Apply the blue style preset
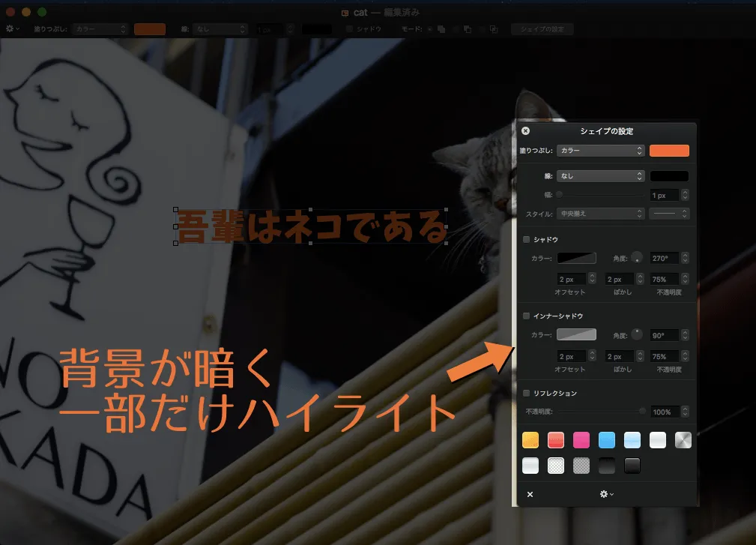 pos(607,440)
